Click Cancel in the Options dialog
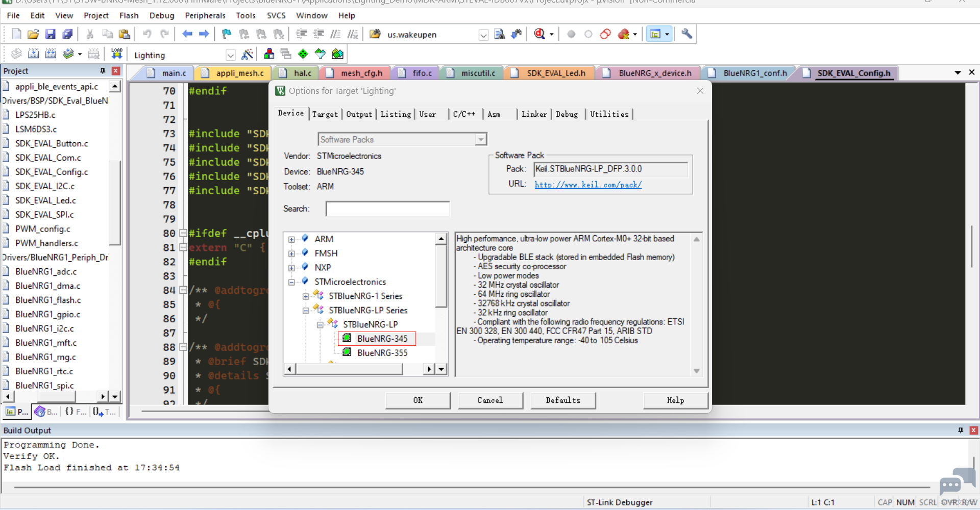The image size is (980, 510). 491,400
